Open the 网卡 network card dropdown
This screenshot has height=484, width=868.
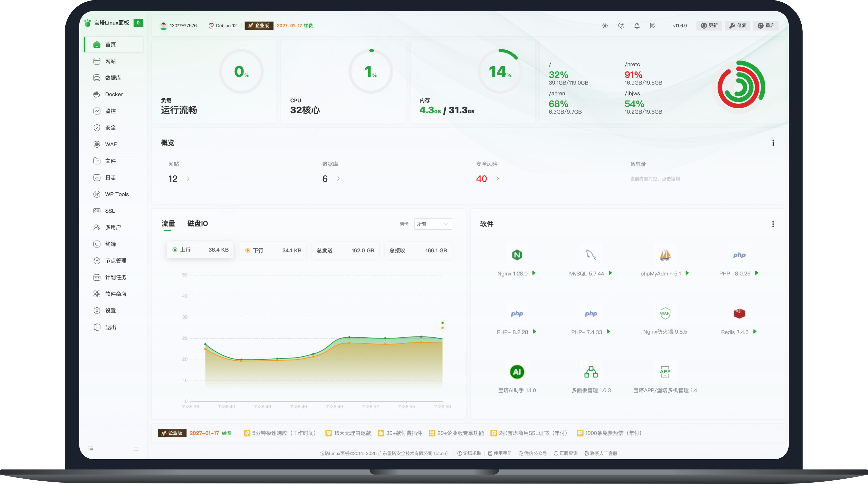pyautogui.click(x=433, y=224)
